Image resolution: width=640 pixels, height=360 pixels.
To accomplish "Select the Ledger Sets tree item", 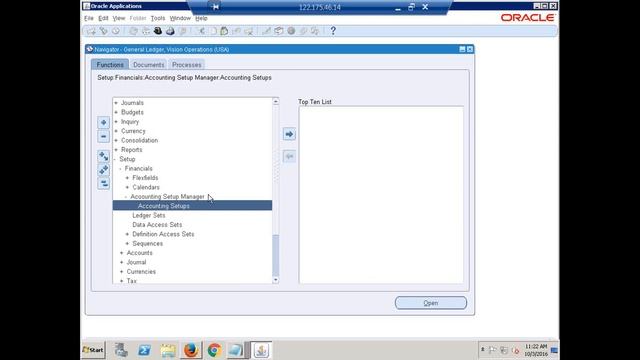I will click(x=149, y=216).
